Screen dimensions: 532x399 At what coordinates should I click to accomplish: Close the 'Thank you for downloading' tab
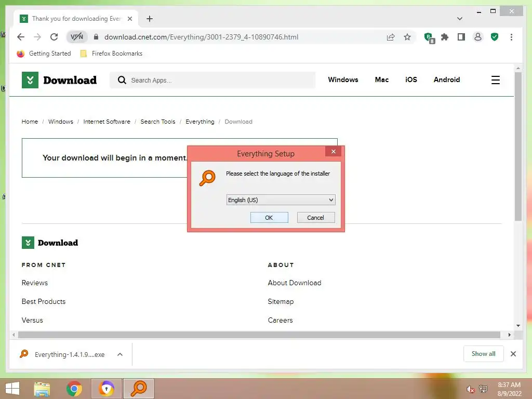tap(129, 19)
